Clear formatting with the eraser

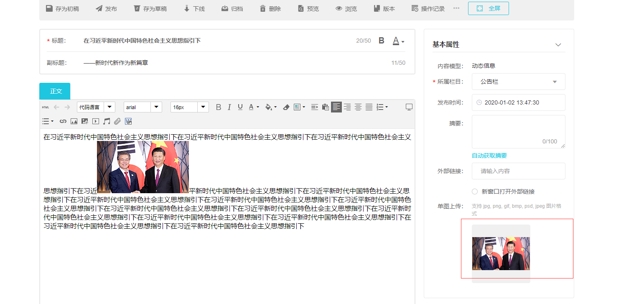(x=286, y=107)
